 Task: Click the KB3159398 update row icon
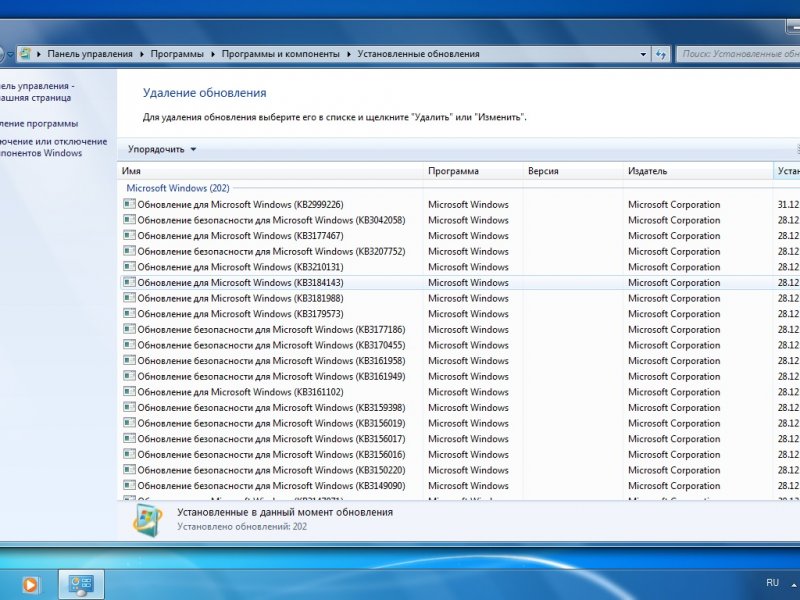(130, 407)
